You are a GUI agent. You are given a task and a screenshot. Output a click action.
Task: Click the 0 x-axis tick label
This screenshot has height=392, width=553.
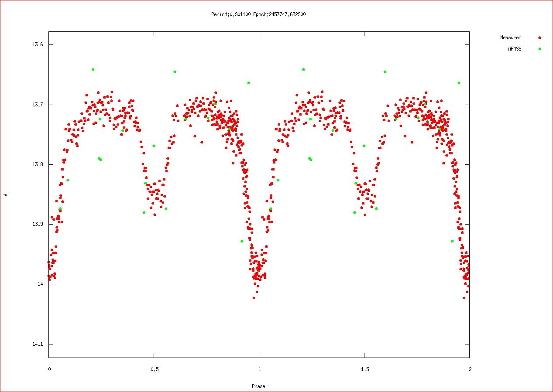pos(49,369)
